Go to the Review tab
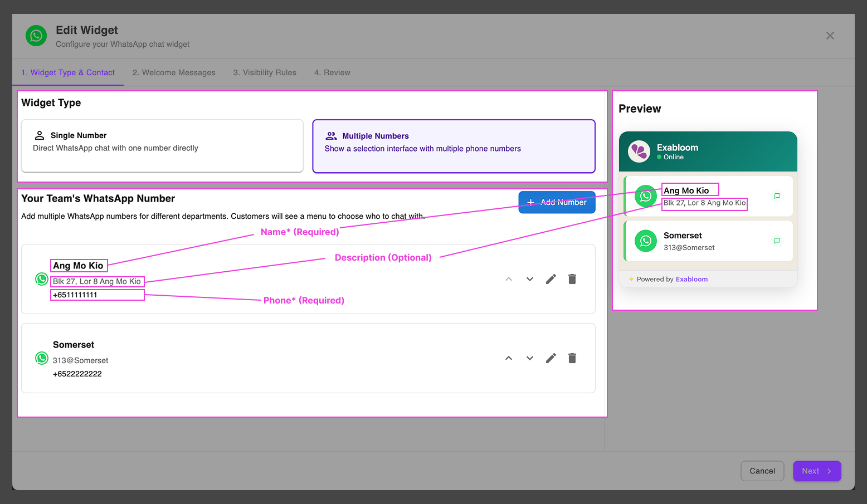867x504 pixels. tap(332, 72)
